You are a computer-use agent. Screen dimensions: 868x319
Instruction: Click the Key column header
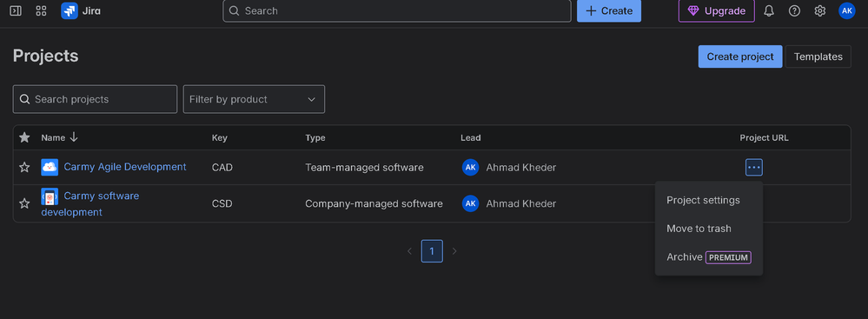[219, 138]
